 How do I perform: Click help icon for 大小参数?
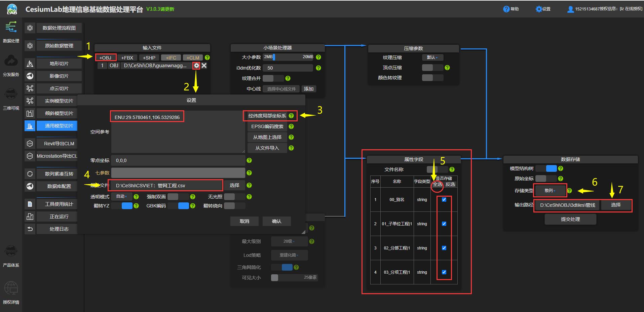coord(318,57)
